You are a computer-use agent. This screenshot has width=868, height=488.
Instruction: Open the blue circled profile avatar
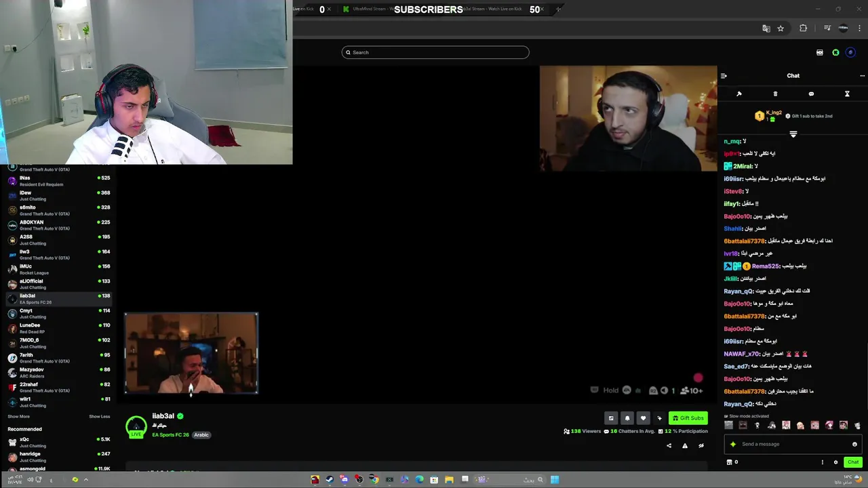851,52
